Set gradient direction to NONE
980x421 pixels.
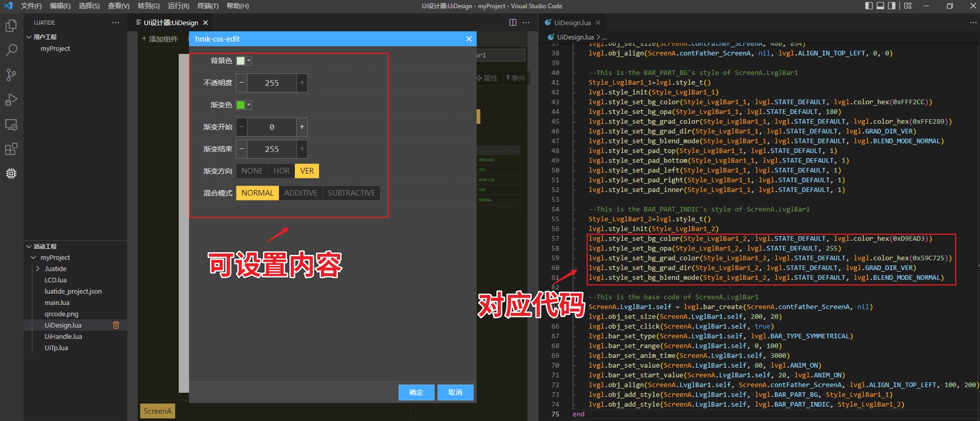pyautogui.click(x=252, y=171)
